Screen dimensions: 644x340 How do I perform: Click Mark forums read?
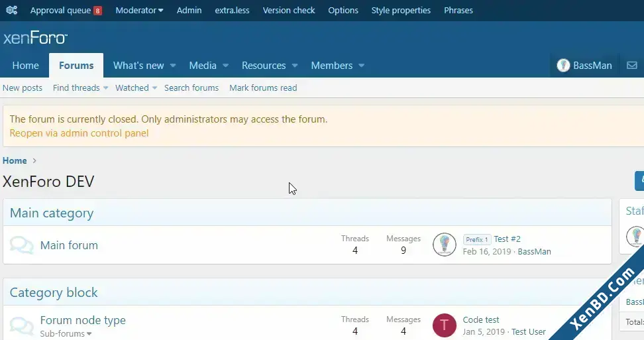coord(263,88)
